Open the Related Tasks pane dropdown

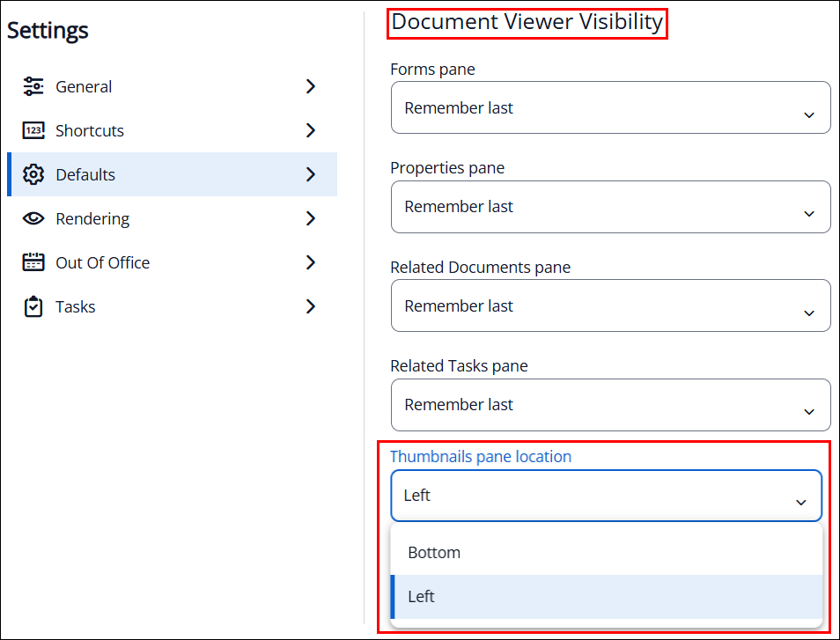tap(611, 405)
